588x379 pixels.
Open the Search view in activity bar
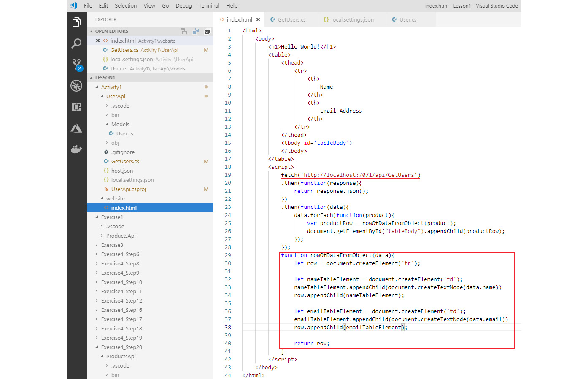[76, 43]
